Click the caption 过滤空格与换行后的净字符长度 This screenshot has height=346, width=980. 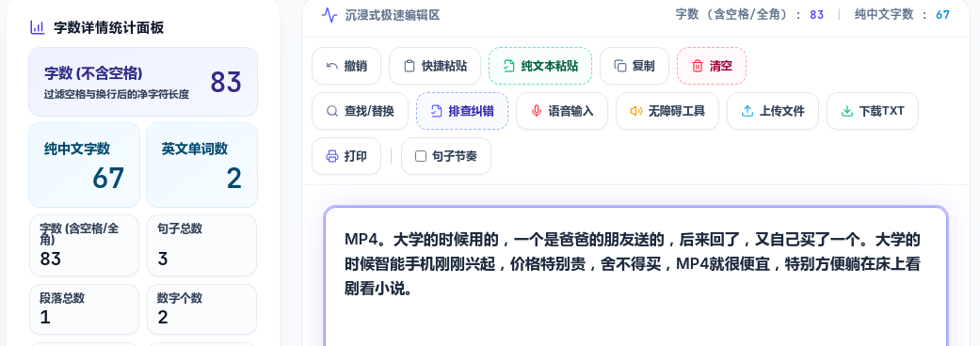pyautogui.click(x=116, y=95)
